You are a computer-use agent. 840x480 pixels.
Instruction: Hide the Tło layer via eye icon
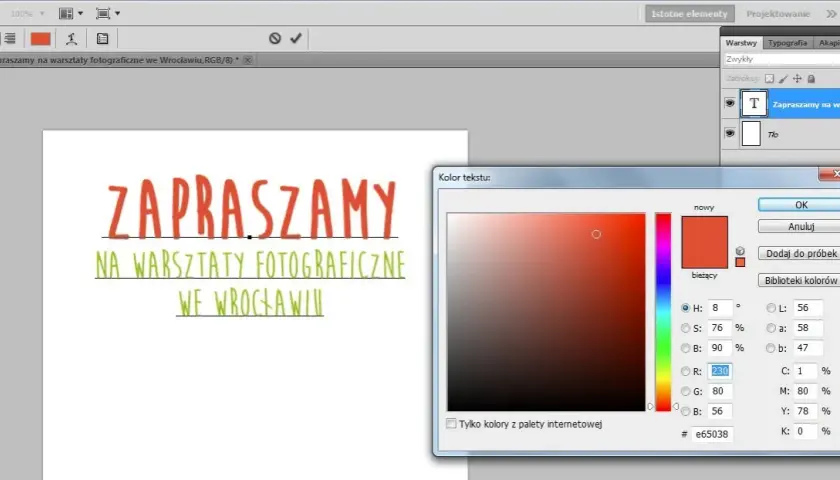pyautogui.click(x=730, y=133)
